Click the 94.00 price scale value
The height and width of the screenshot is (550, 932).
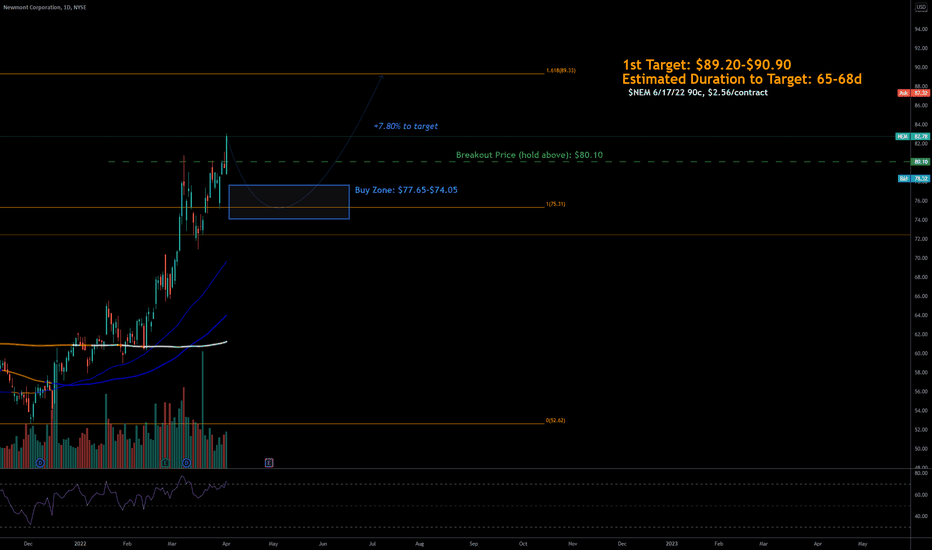click(x=921, y=29)
